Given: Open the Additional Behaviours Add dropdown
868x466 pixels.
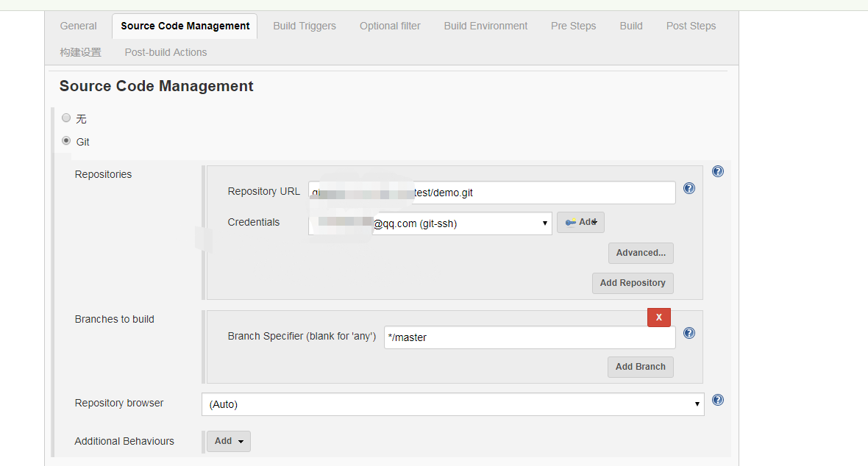Looking at the screenshot, I should 228,441.
